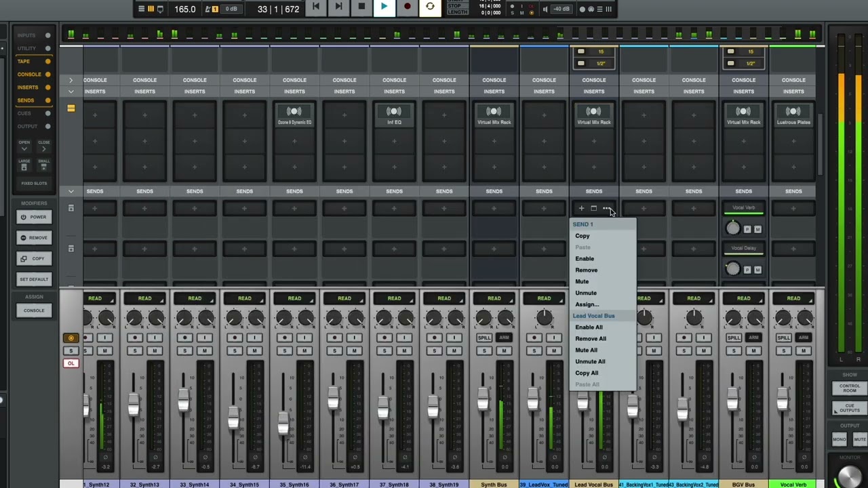Switch view to Large rows
The image size is (868, 488).
coord(24,165)
